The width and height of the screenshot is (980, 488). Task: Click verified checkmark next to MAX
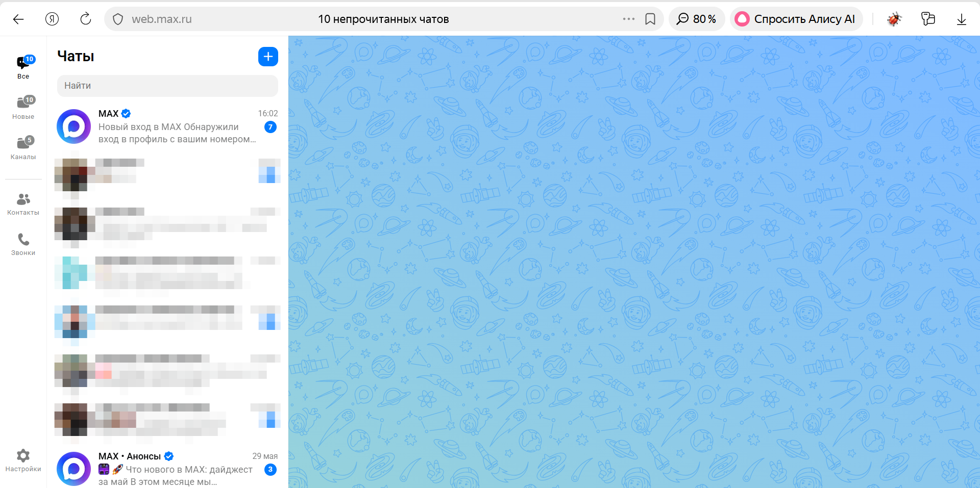(x=126, y=114)
